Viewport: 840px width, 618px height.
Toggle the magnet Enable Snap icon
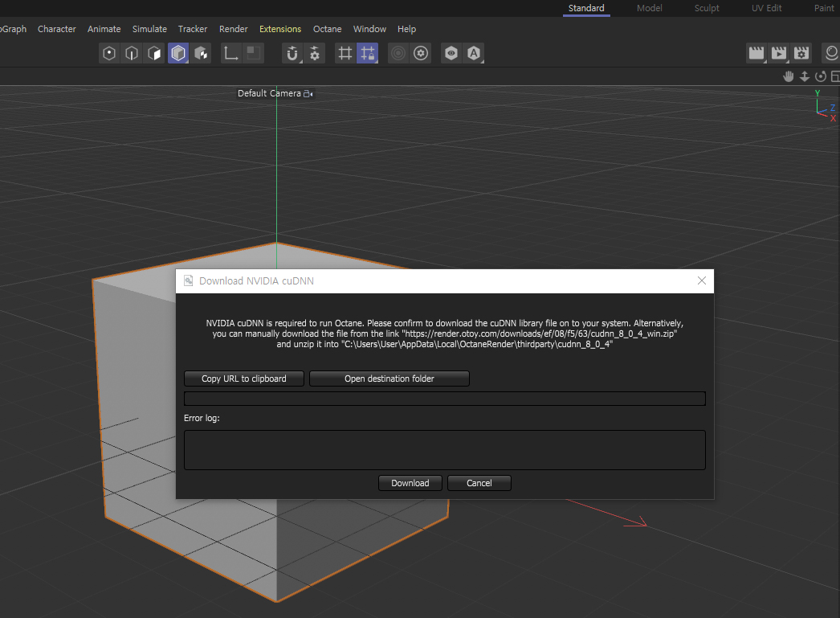coord(292,53)
